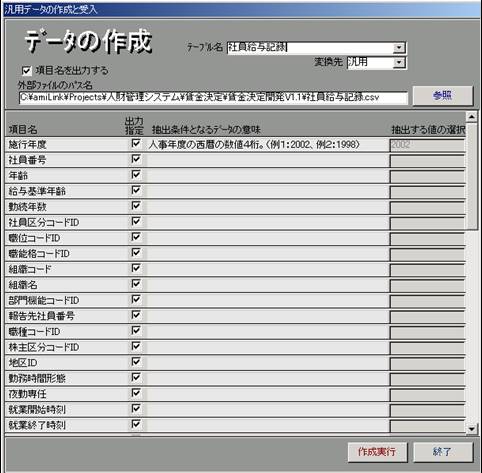Toggle the 勤続年数 output checkbox

[x=136, y=206]
